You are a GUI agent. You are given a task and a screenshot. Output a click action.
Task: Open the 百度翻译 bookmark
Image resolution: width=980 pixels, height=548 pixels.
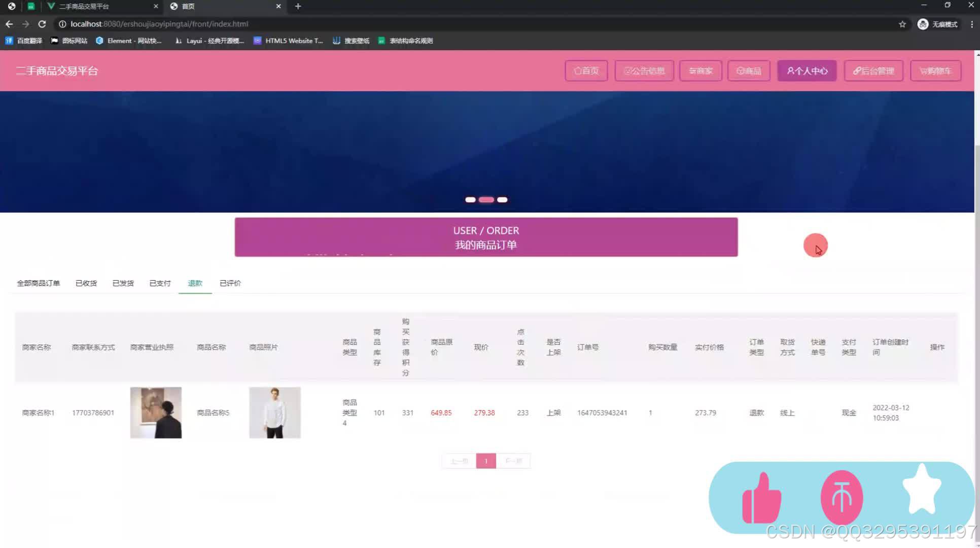pos(24,41)
